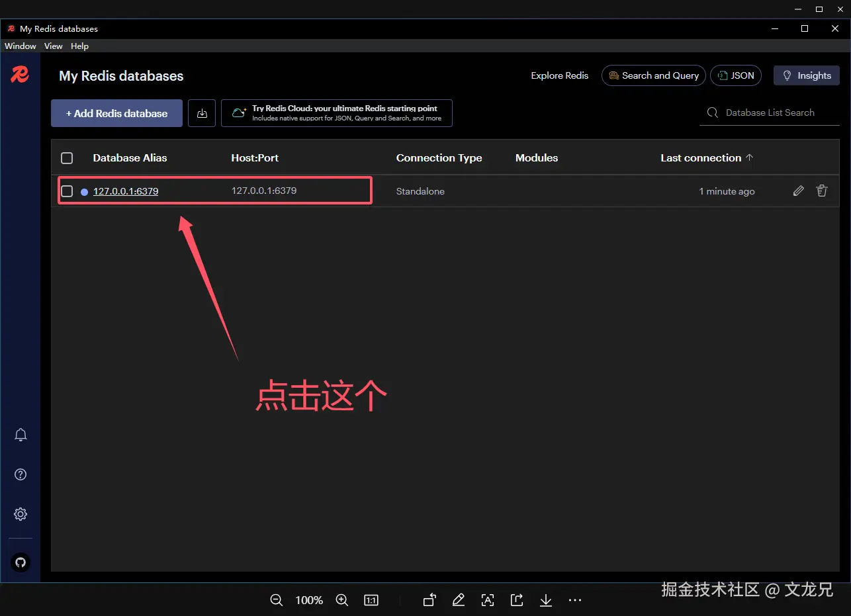Open the View menu

click(x=54, y=46)
